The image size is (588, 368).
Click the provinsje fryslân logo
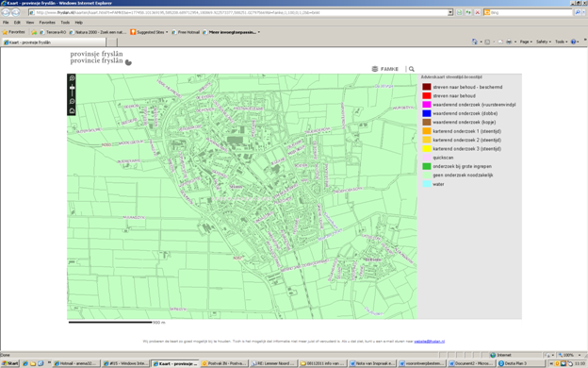point(101,58)
